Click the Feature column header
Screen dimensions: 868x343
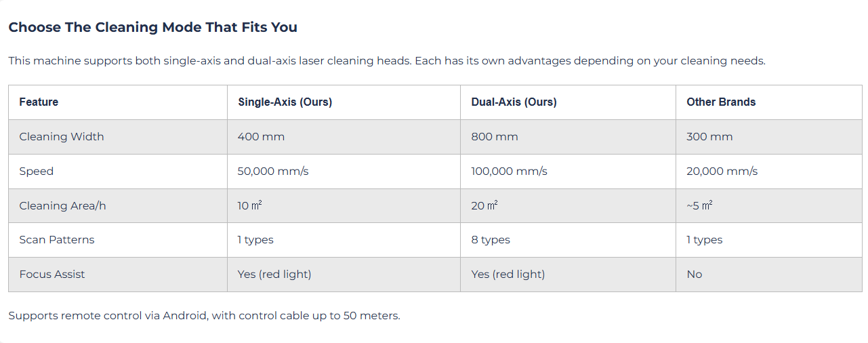pos(39,102)
